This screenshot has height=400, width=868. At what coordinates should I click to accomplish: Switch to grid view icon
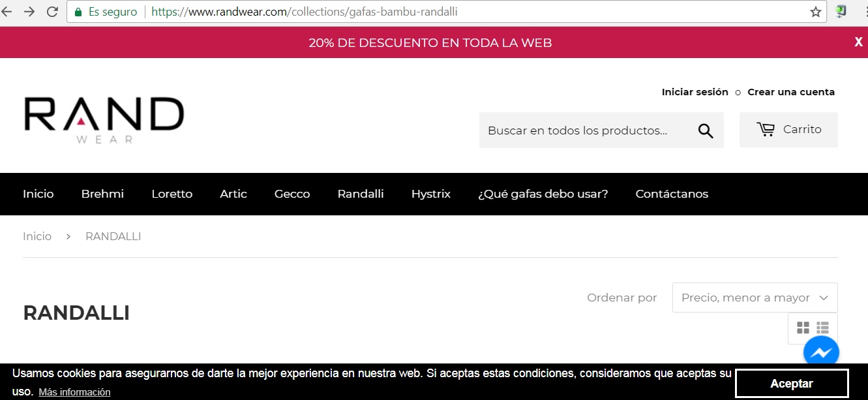(x=803, y=328)
